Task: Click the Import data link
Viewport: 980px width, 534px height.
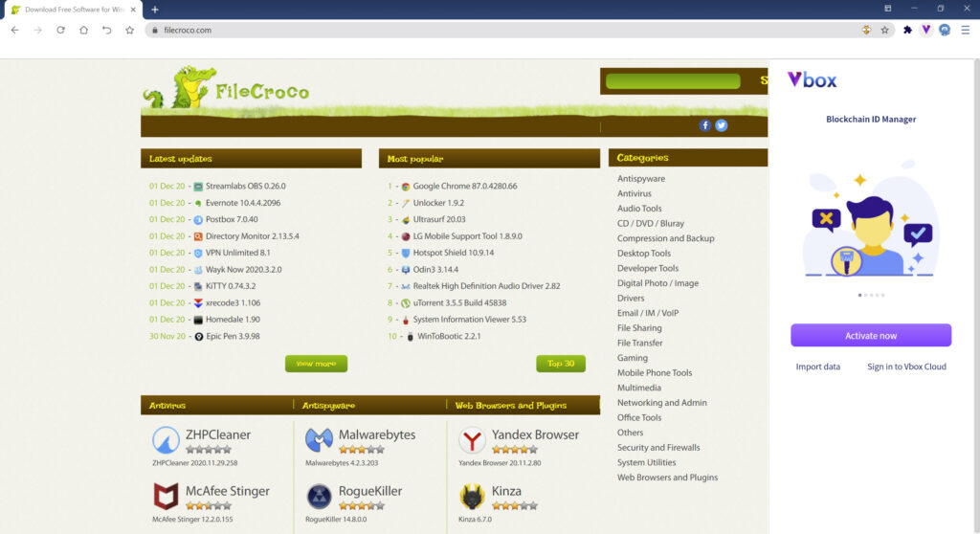Action: [817, 367]
